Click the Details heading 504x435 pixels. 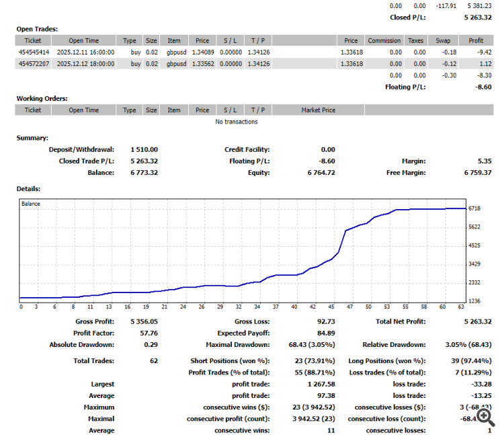[x=29, y=189]
